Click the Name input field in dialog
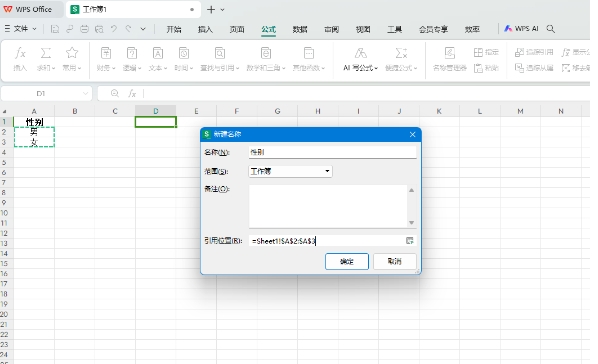 332,152
